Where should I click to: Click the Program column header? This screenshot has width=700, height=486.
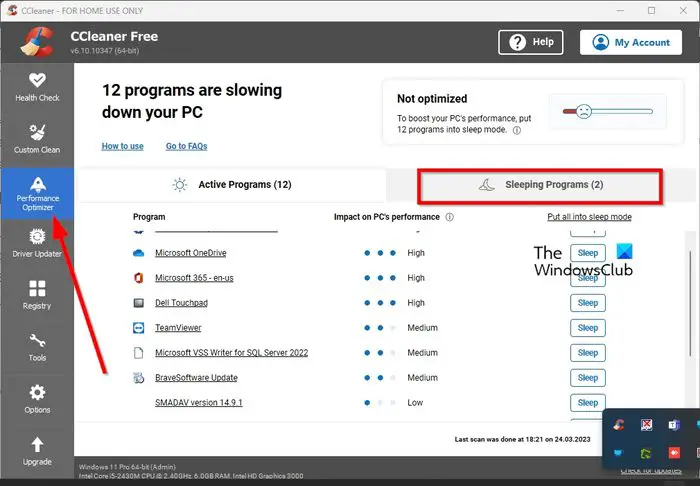(x=149, y=217)
